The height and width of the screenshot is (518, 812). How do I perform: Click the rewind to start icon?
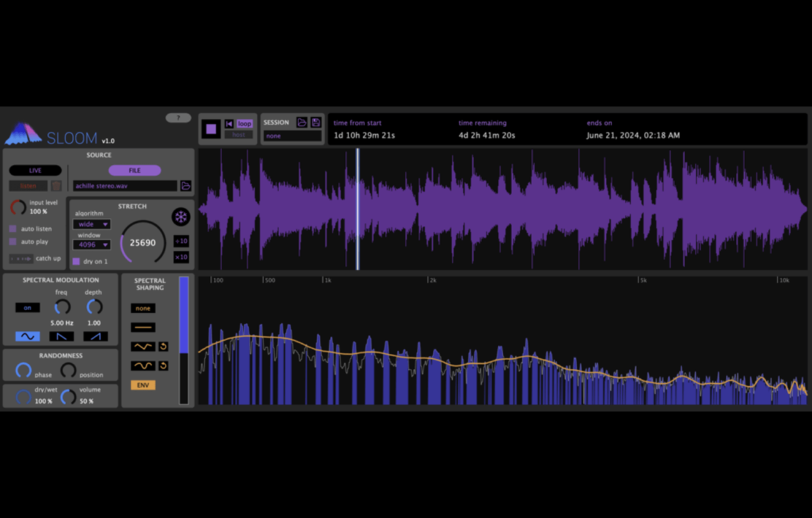tap(229, 124)
